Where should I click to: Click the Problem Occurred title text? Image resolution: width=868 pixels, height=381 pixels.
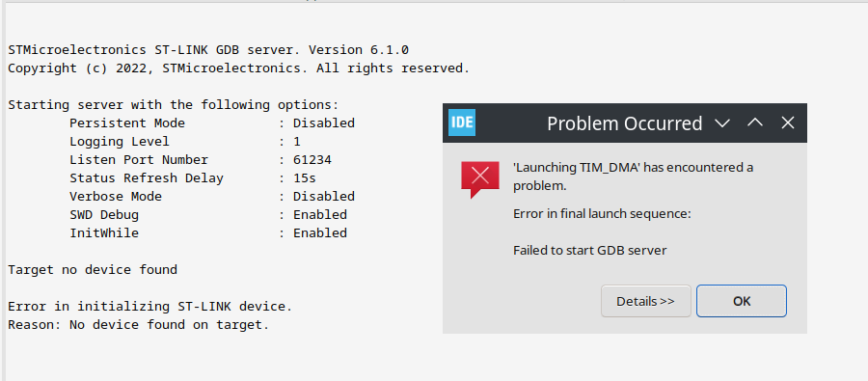click(x=624, y=122)
